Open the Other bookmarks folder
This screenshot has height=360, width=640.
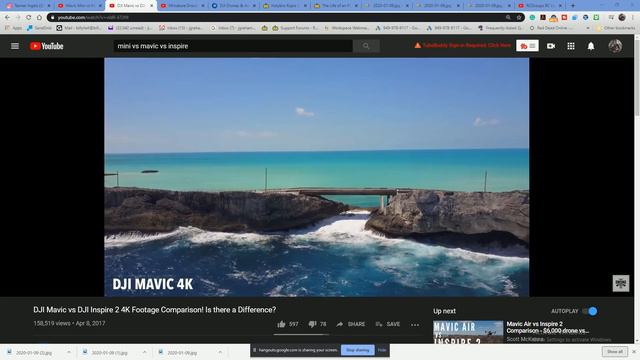[616, 28]
